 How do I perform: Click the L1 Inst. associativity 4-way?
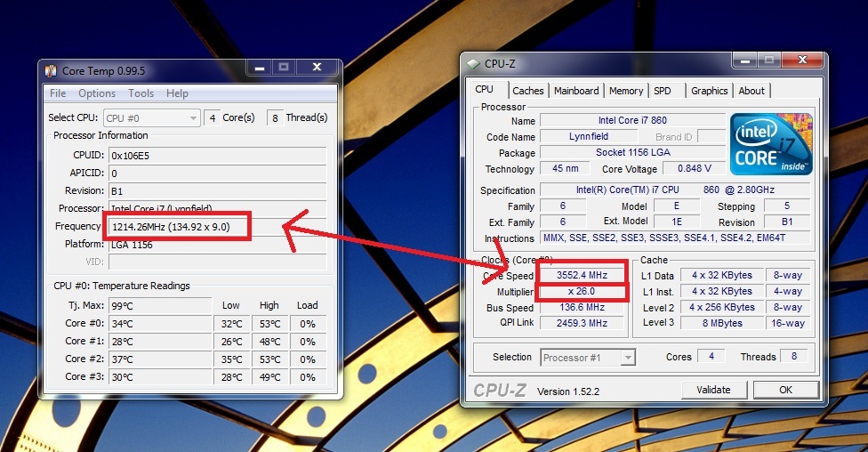tap(788, 291)
